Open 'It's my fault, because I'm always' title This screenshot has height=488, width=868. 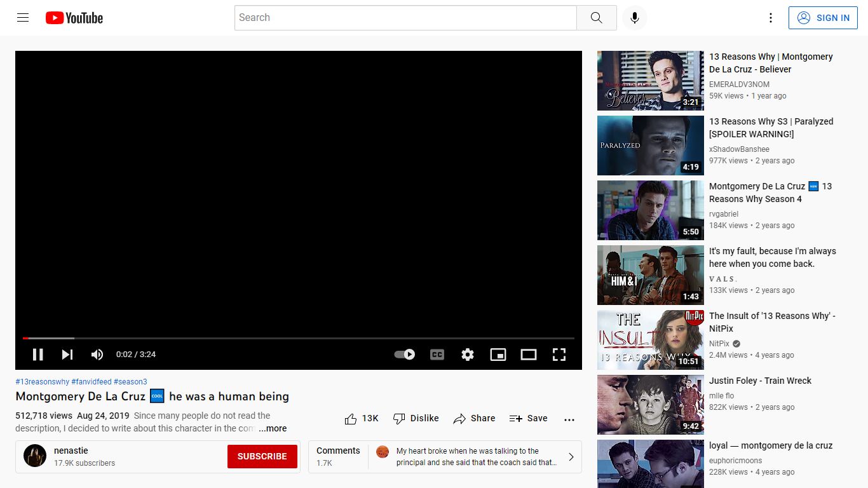point(773,257)
